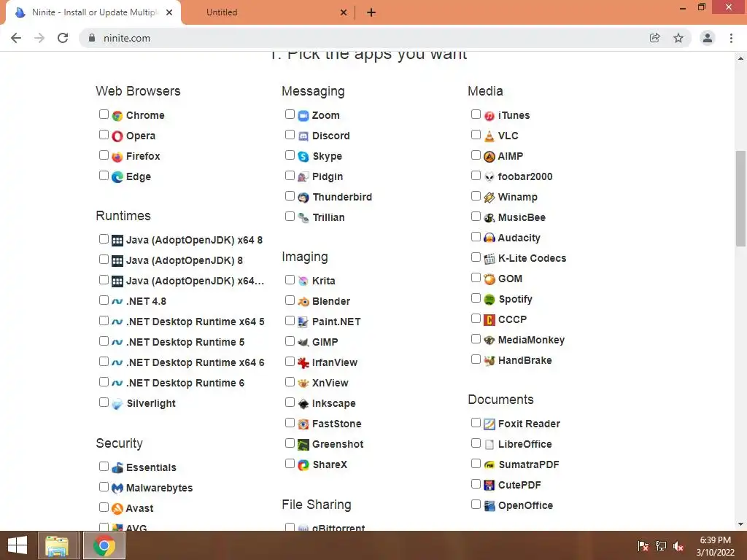Click the taskbar clock and date

pos(716,546)
